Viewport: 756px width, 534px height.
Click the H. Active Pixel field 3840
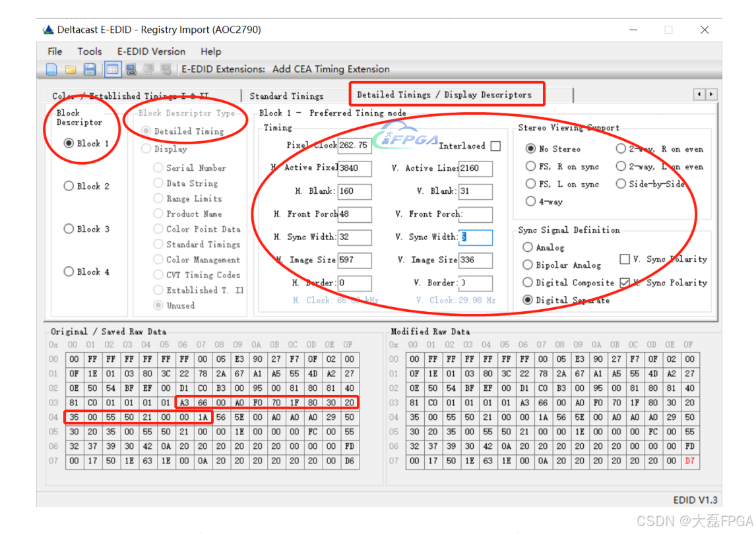point(354,168)
